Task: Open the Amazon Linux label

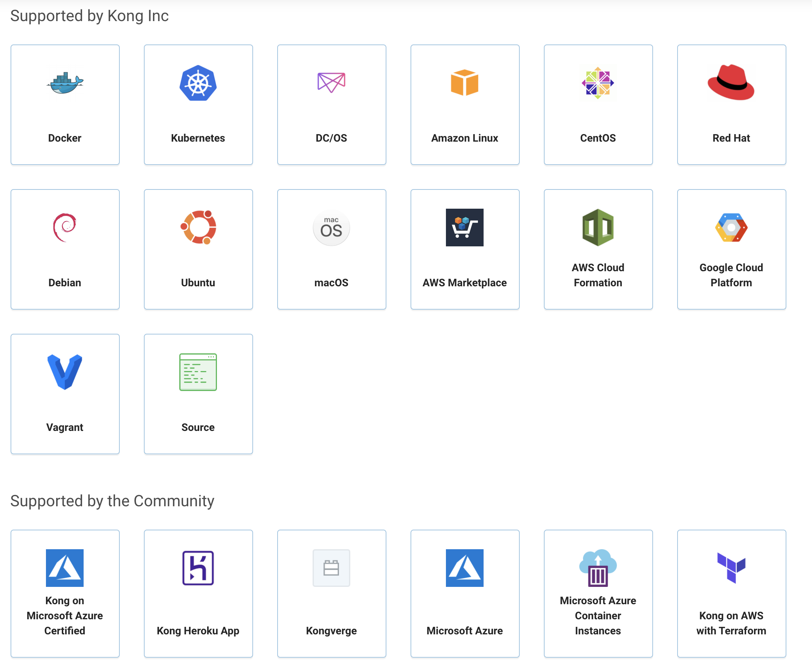Action: point(464,138)
